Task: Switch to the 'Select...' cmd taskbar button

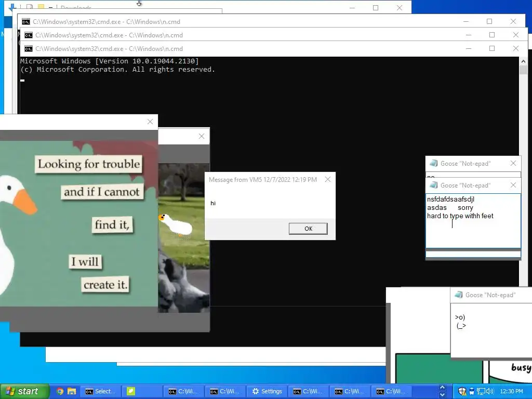Action: pos(100,391)
